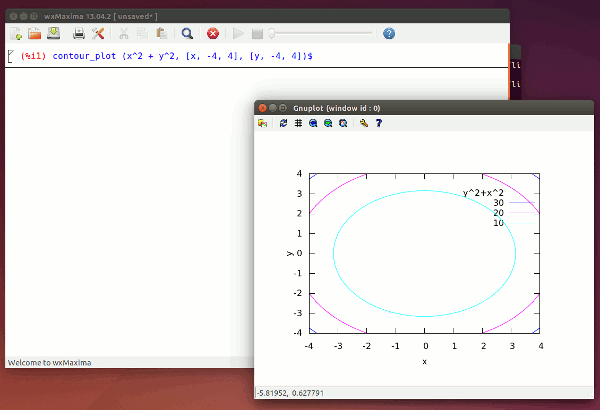Stop the animation with the square button
This screenshot has width=600, height=410.
point(257,33)
